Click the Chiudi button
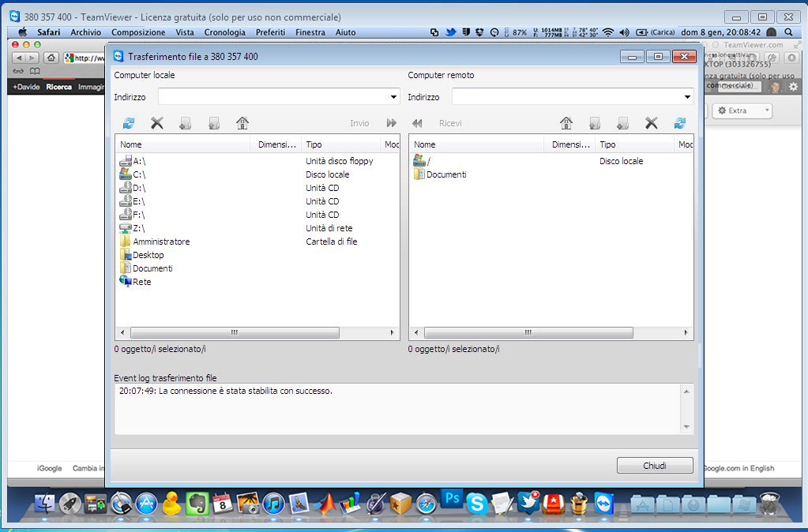 [x=655, y=466]
